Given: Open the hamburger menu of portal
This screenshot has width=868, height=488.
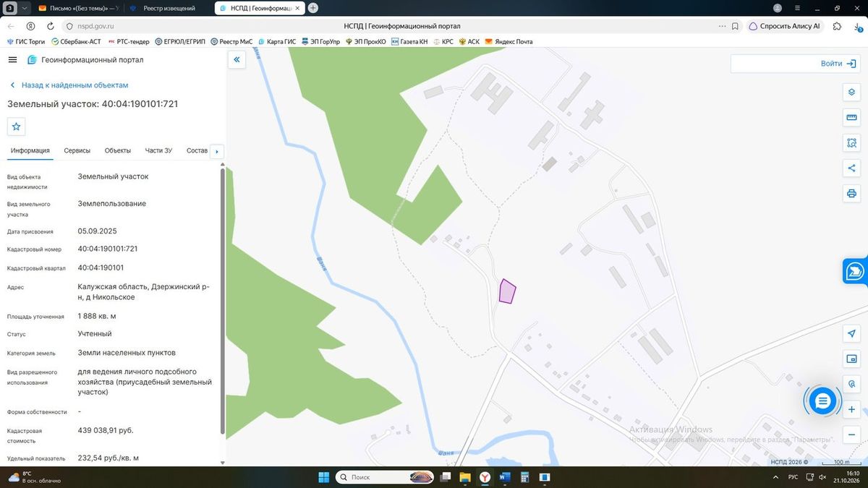Looking at the screenshot, I should click(13, 60).
